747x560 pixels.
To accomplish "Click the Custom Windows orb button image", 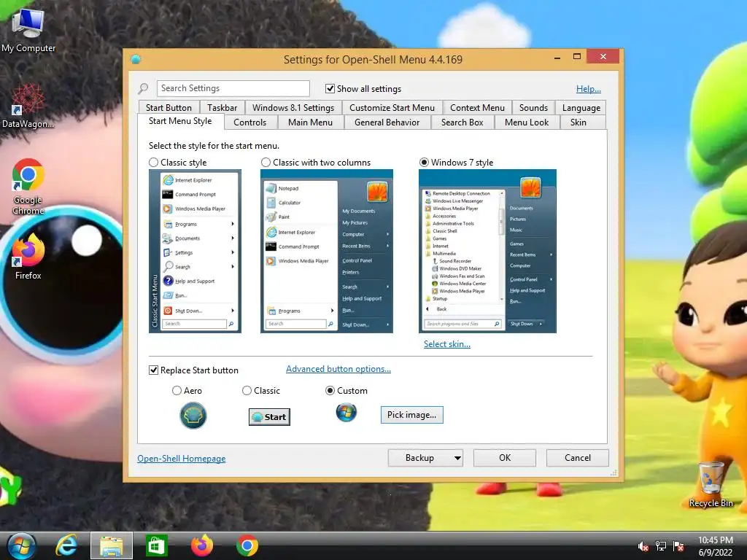I will tap(347, 413).
